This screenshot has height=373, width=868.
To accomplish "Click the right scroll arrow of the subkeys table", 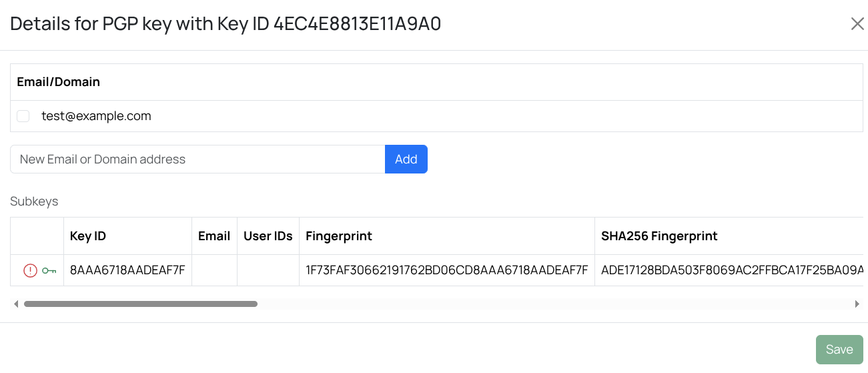I will click(857, 304).
